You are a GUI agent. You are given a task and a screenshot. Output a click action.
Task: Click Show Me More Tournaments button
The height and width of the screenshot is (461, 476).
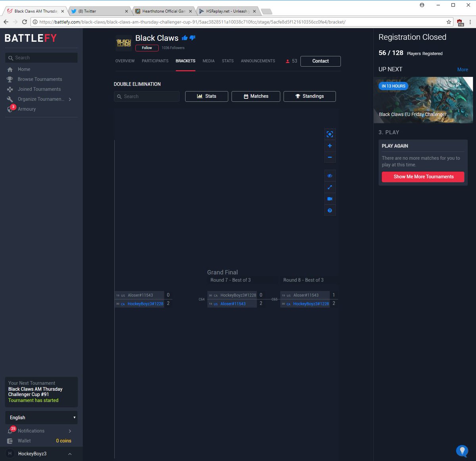coord(423,177)
